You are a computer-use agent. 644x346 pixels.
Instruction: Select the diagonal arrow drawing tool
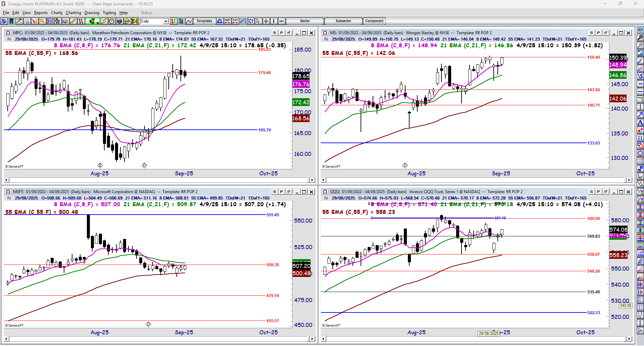(x=640, y=115)
